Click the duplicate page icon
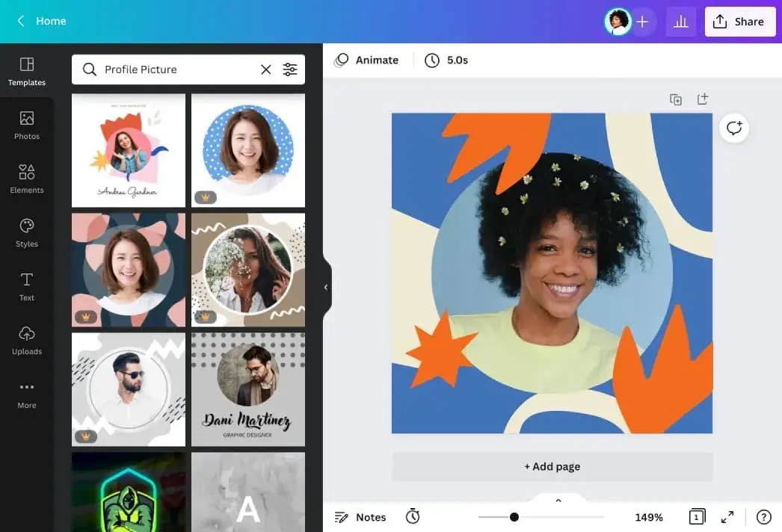782x532 pixels. 676,99
